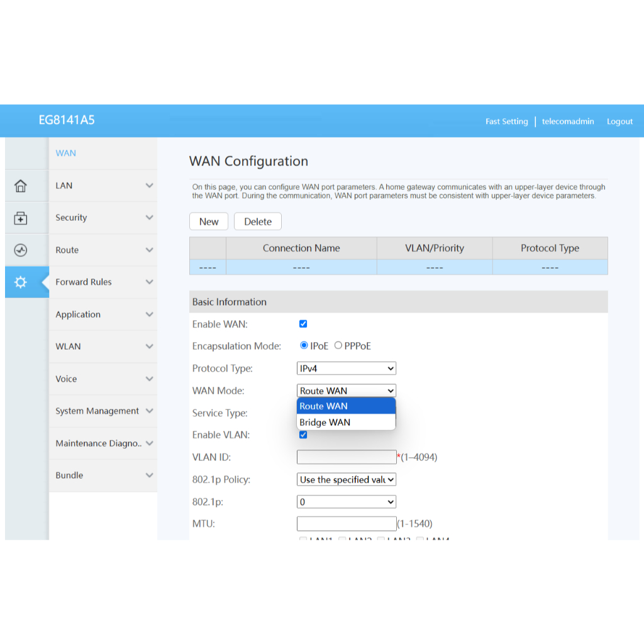Screen dimensions: 644x644
Task: Open the 802.1p priority value dropdown
Action: pos(346,502)
